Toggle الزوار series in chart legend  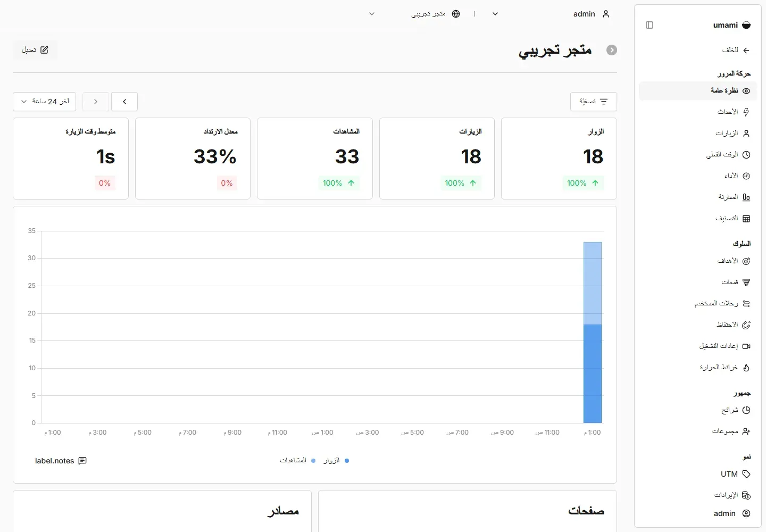(x=336, y=461)
